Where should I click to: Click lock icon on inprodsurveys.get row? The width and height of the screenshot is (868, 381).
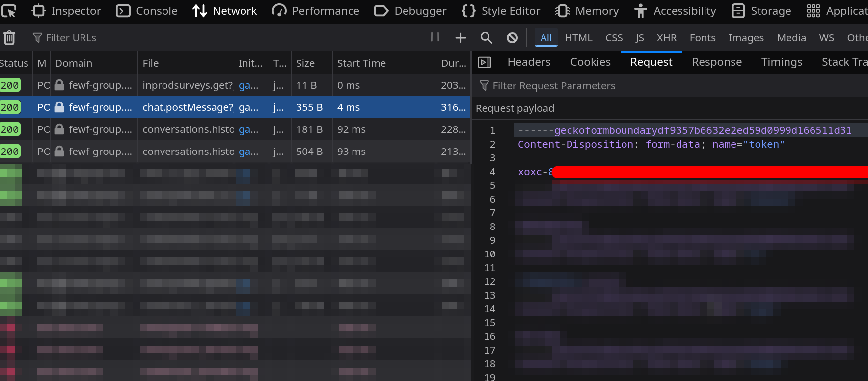point(59,85)
